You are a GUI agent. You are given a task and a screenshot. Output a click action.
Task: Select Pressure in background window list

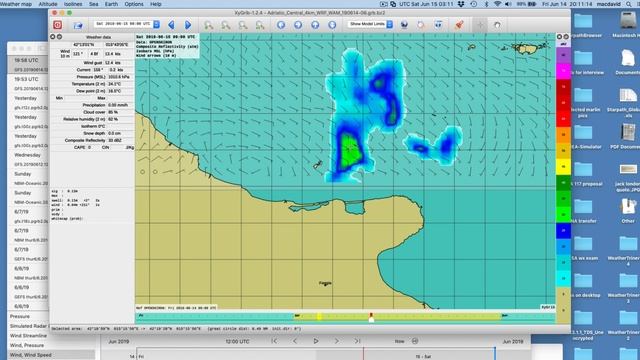pos(20,316)
